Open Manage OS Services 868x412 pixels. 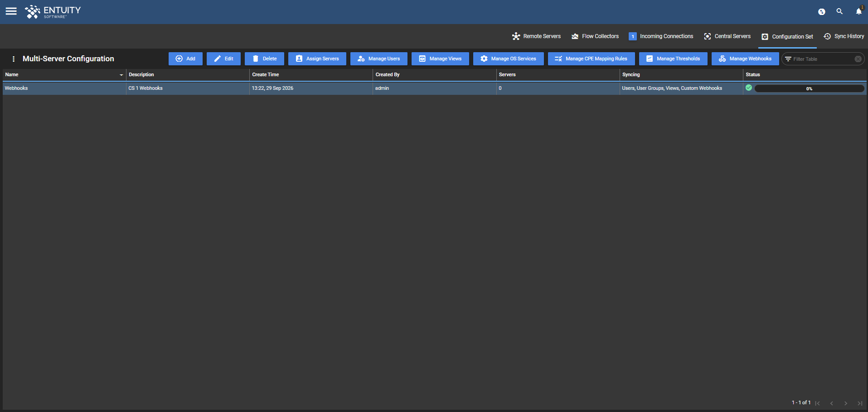point(509,59)
